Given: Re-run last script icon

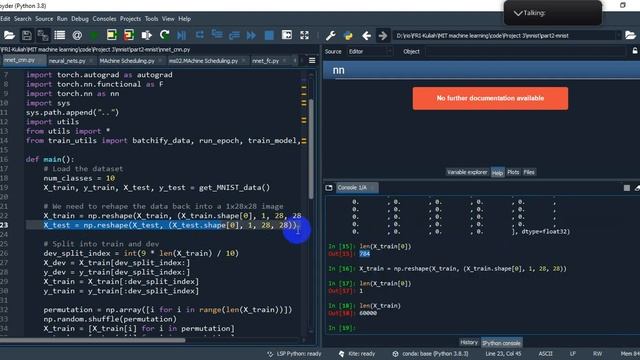Looking at the screenshot, I should coord(164,36).
